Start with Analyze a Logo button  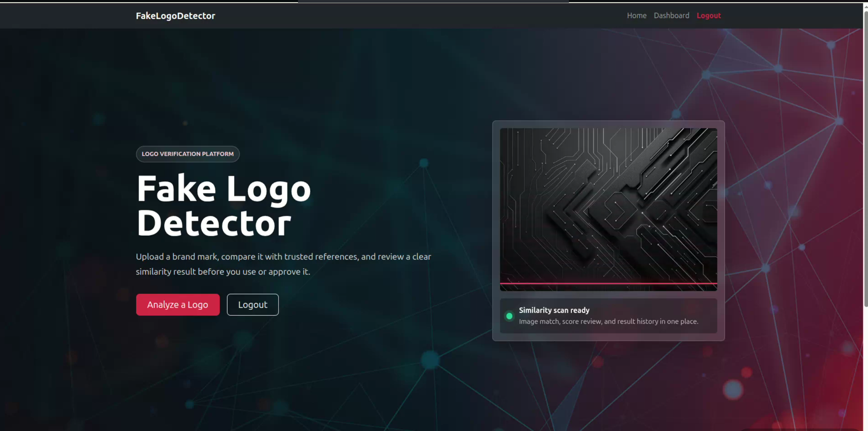(x=177, y=305)
